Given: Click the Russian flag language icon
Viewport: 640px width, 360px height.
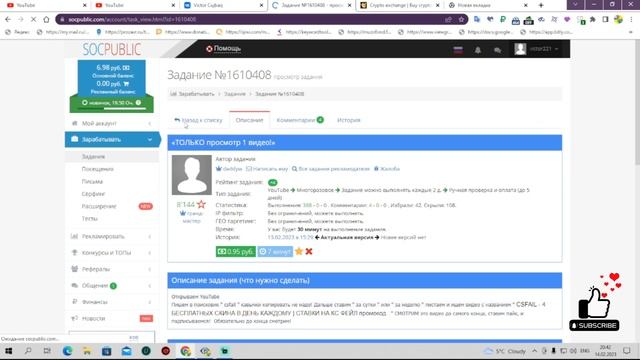Looking at the screenshot, I should pos(458,50).
